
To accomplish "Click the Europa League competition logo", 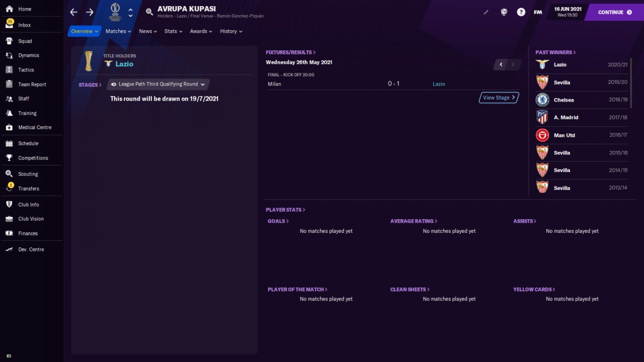I will tap(115, 12).
